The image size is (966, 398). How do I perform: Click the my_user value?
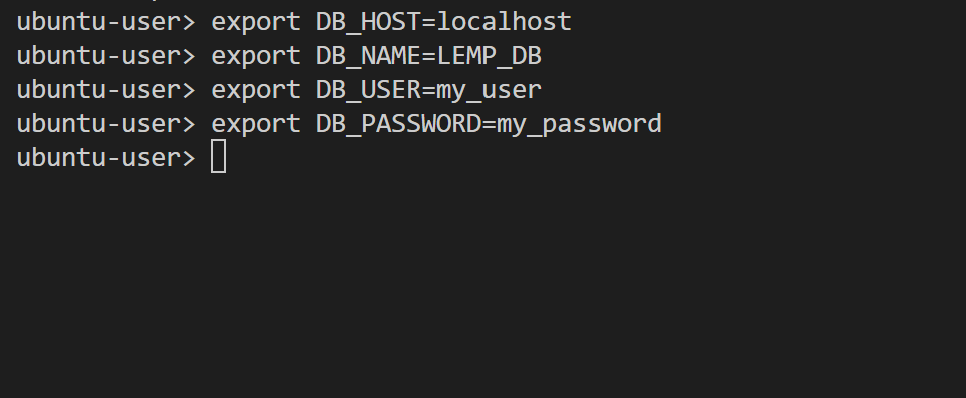tap(489, 90)
